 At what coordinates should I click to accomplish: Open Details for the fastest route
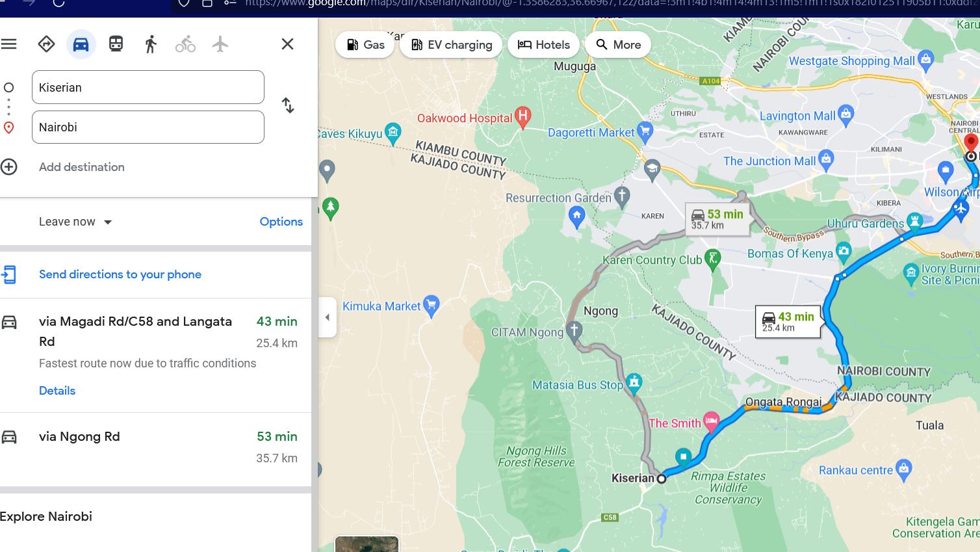pos(57,391)
